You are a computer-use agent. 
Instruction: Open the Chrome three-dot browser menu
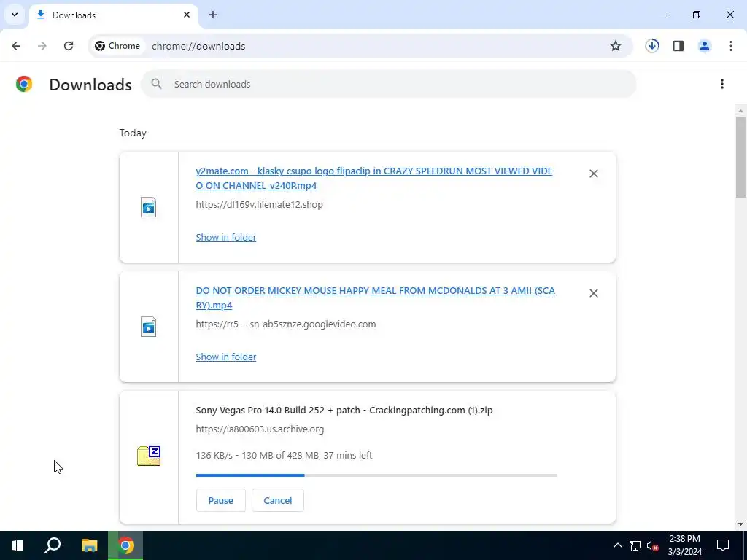click(x=731, y=46)
